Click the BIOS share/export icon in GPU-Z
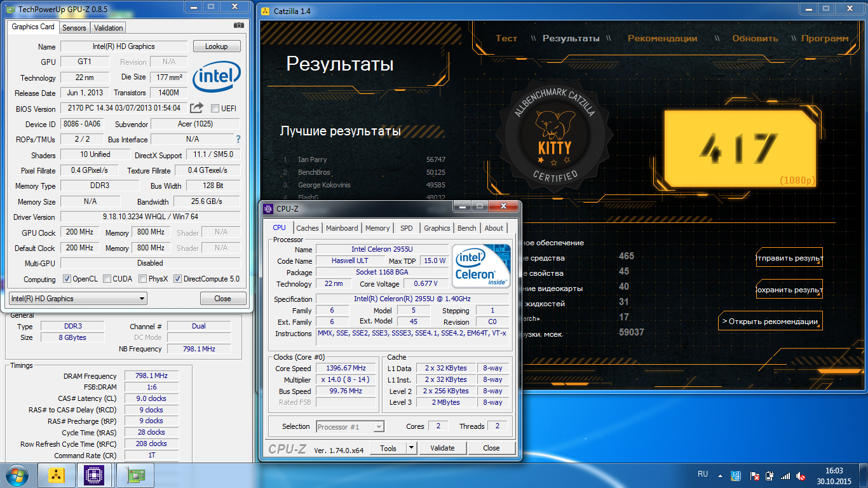 coord(197,108)
